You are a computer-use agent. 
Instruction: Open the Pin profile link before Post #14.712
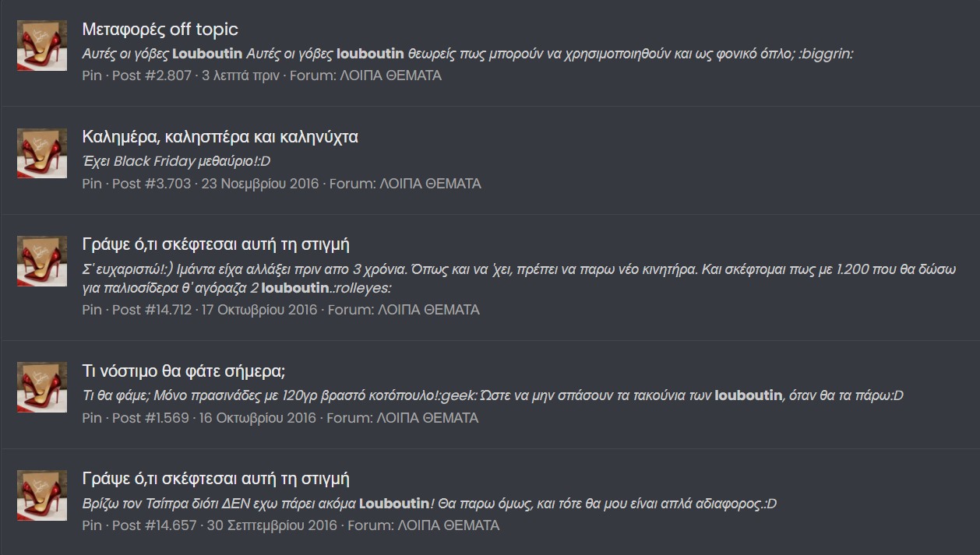click(x=92, y=310)
